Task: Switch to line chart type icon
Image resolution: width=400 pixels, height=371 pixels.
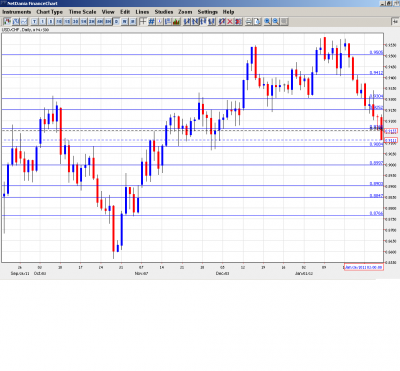Action: (x=24, y=22)
